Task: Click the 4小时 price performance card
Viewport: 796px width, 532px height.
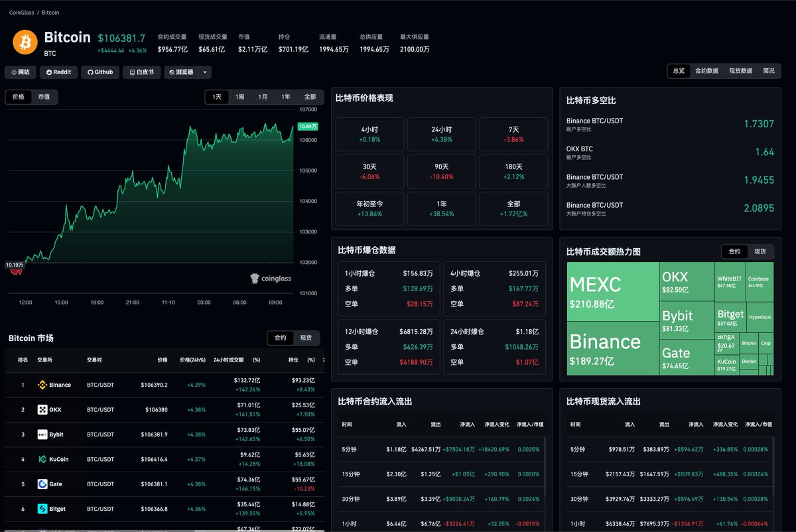Action: pos(369,134)
